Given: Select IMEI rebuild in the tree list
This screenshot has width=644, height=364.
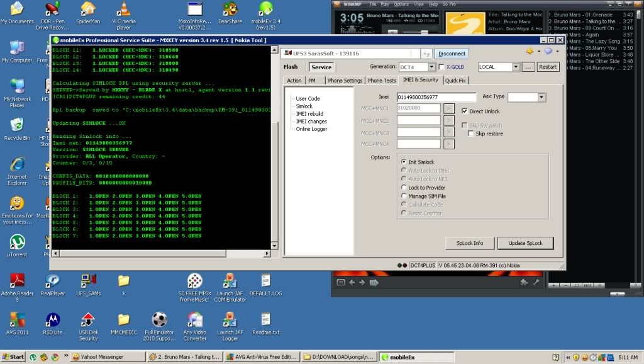Looking at the screenshot, I should tap(309, 114).
